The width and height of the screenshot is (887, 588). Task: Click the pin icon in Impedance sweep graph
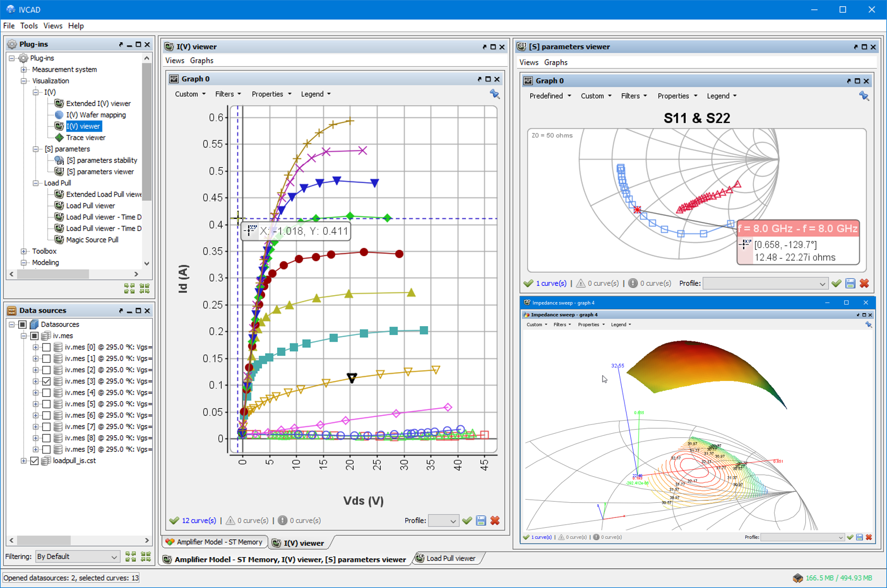[x=869, y=325]
